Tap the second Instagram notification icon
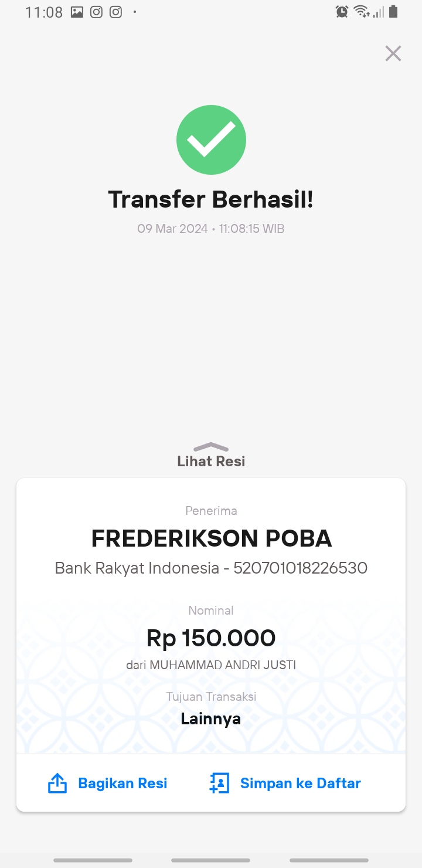This screenshot has width=422, height=868. (116, 12)
